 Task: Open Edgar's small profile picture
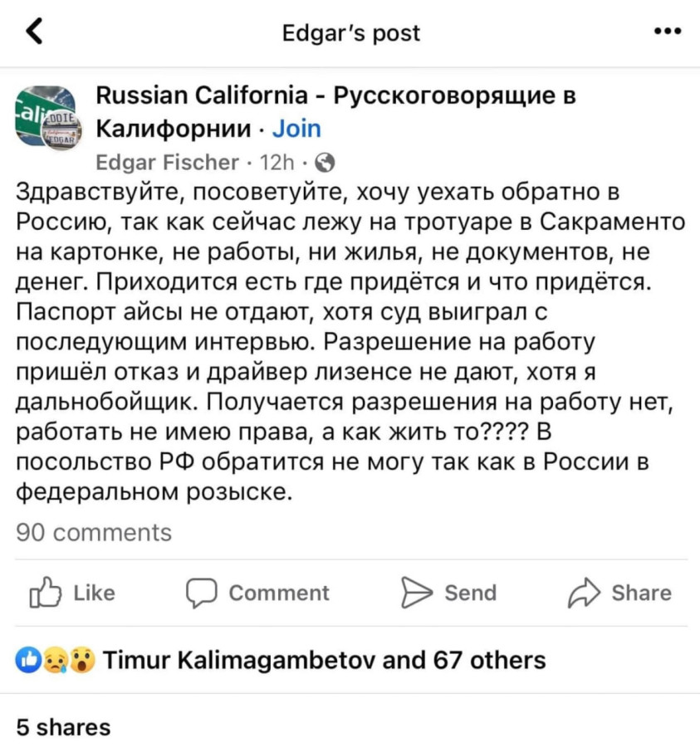[x=61, y=131]
